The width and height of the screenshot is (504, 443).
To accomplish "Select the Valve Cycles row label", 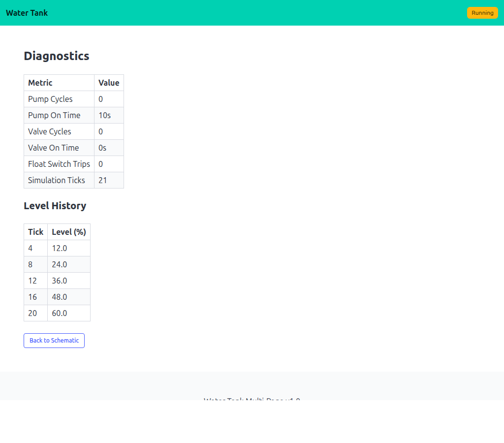I will 50,131.
